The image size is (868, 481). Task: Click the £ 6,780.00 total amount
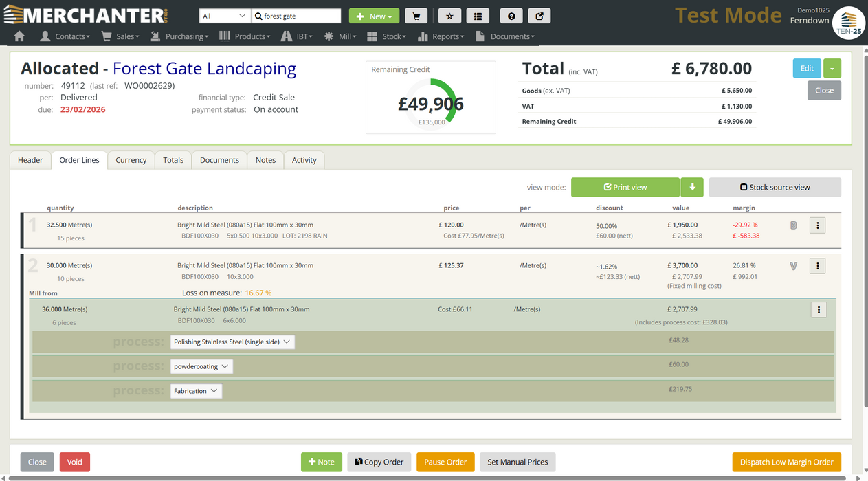click(711, 68)
